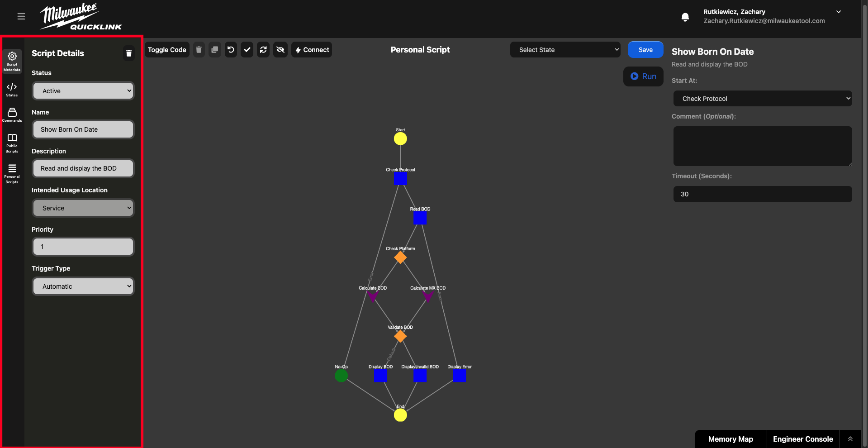
Task: Open the Memory Map tab
Action: [x=730, y=439]
